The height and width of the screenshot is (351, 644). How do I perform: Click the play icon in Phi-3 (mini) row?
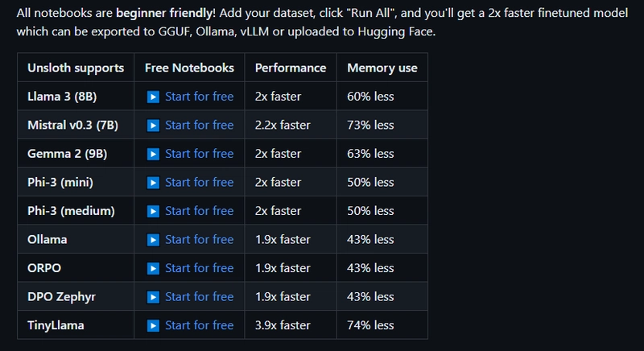pyautogui.click(x=153, y=183)
